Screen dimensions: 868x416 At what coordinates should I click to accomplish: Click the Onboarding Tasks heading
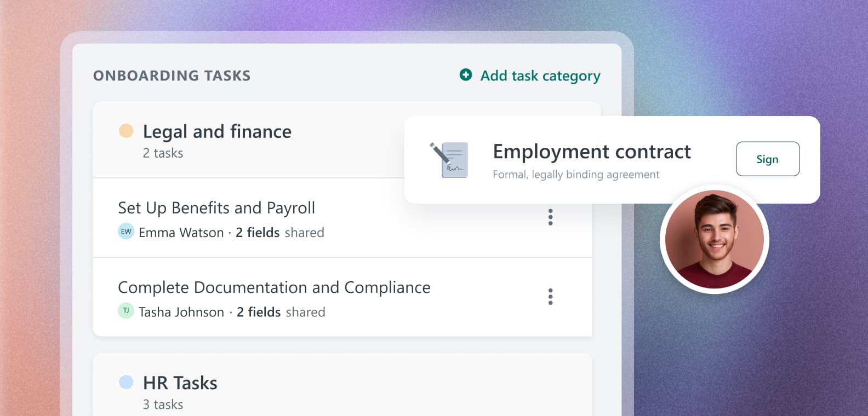[172, 76]
